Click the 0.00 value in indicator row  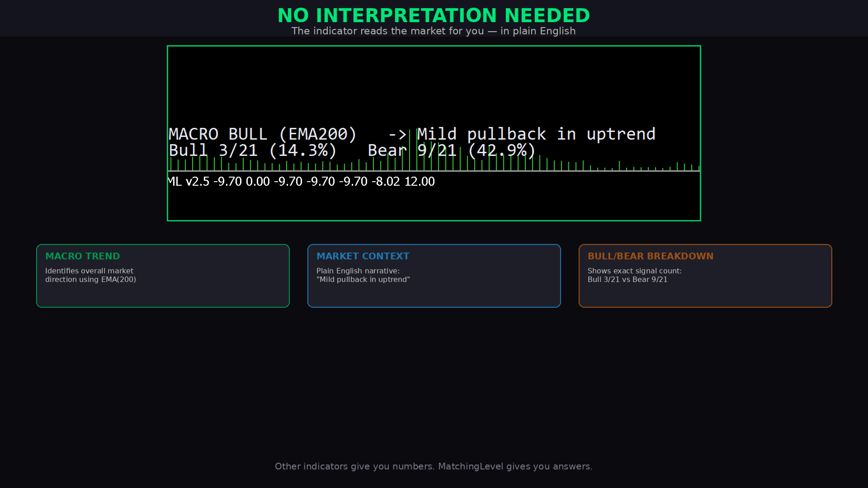pyautogui.click(x=257, y=182)
